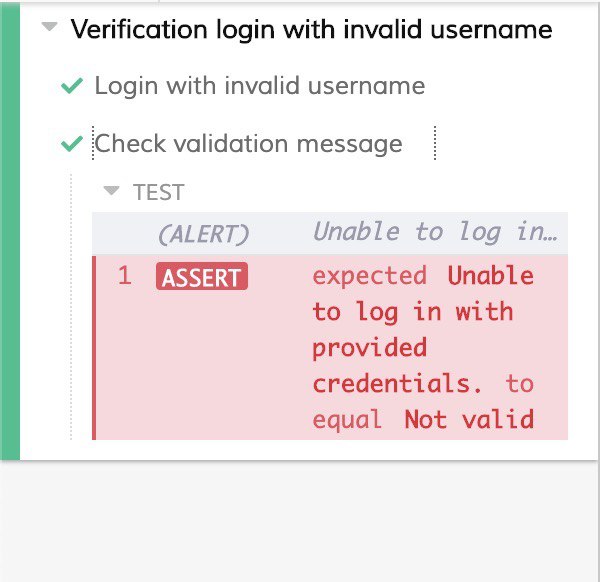Click the red ASSERT badge
The width and height of the screenshot is (600, 582).
pos(202,277)
